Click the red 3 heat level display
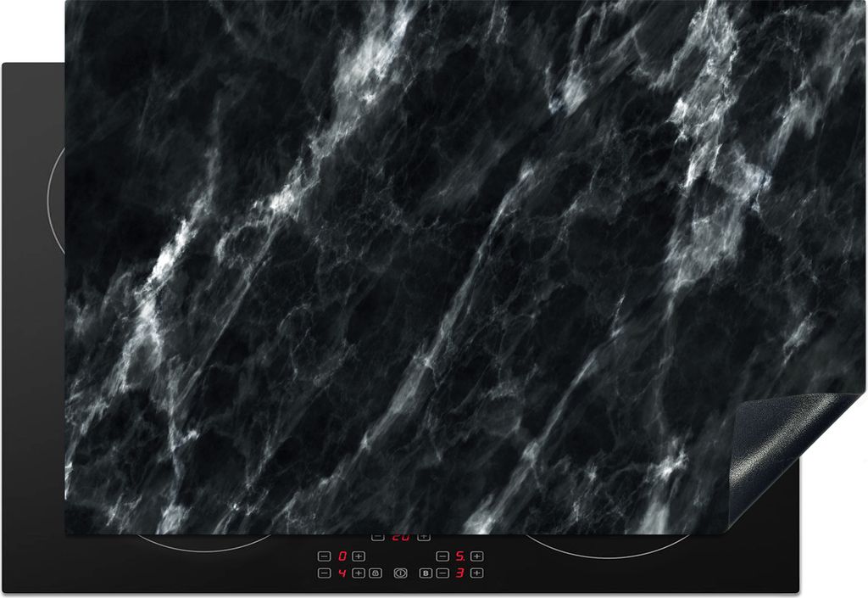Screen dimensions: 868x598 [459, 573]
